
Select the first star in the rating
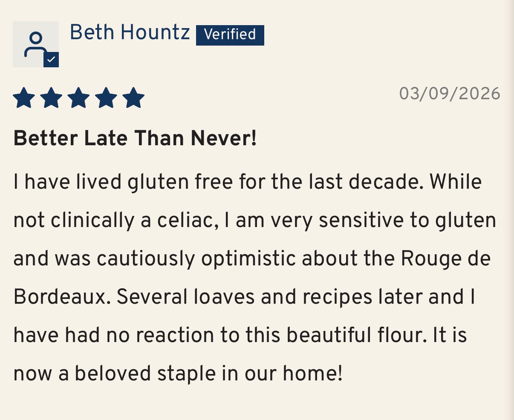tap(24, 98)
